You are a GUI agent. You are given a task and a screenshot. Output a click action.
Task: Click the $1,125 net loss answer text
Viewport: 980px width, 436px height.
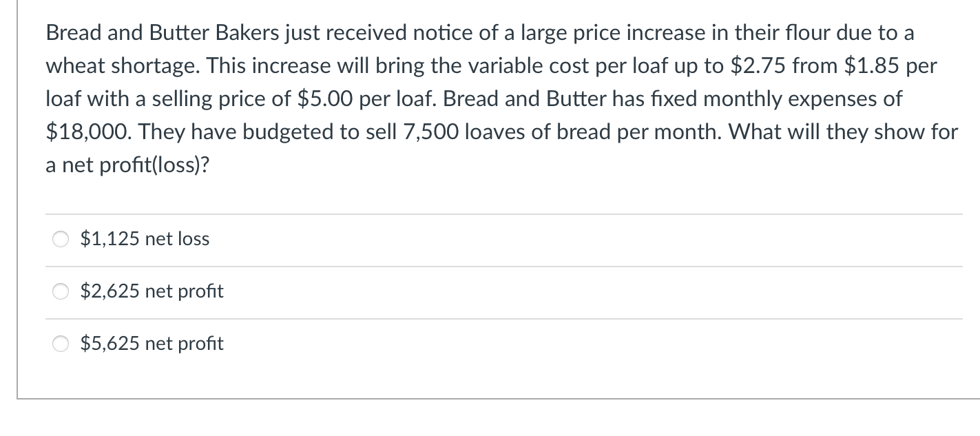(144, 239)
